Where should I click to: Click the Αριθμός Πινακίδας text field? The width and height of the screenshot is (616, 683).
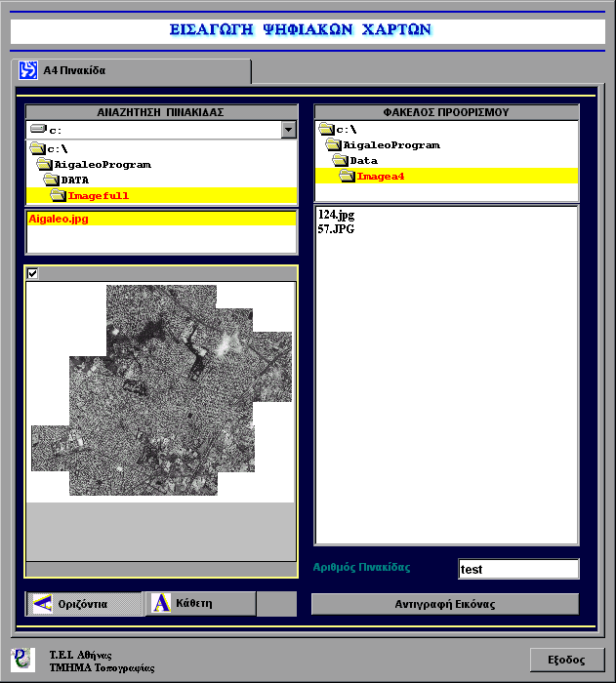pos(518,569)
